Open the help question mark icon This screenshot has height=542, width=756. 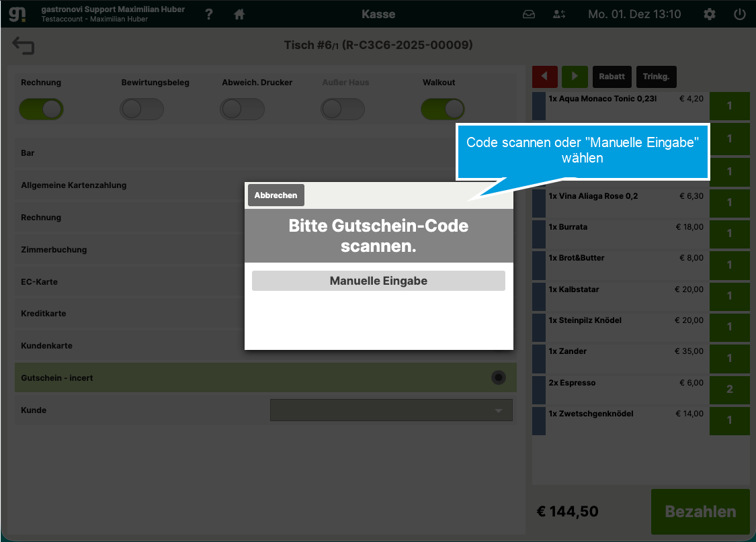click(209, 14)
